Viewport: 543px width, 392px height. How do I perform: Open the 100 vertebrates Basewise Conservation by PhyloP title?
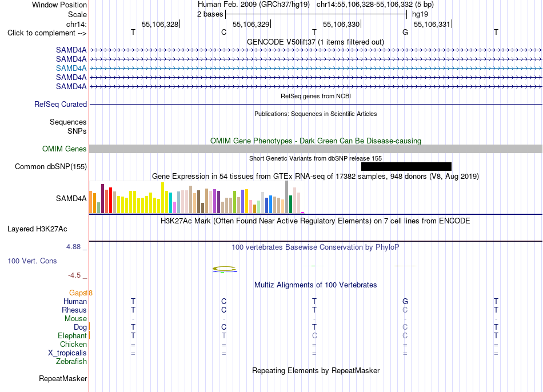pyautogui.click(x=316, y=247)
